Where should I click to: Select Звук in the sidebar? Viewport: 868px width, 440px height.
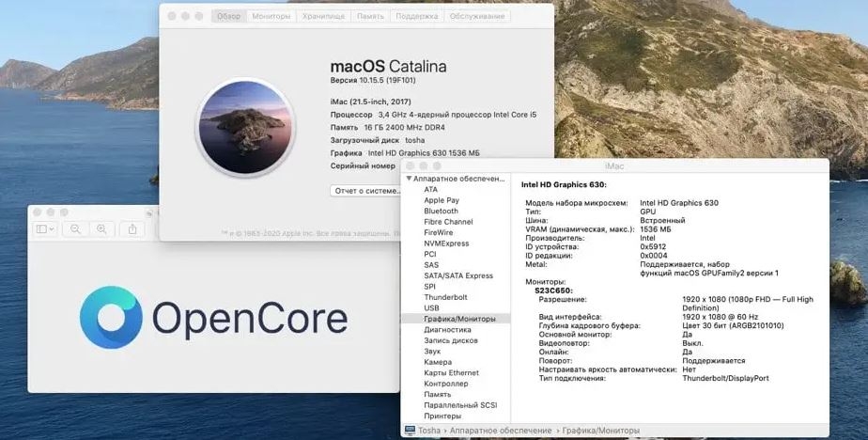pos(432,352)
